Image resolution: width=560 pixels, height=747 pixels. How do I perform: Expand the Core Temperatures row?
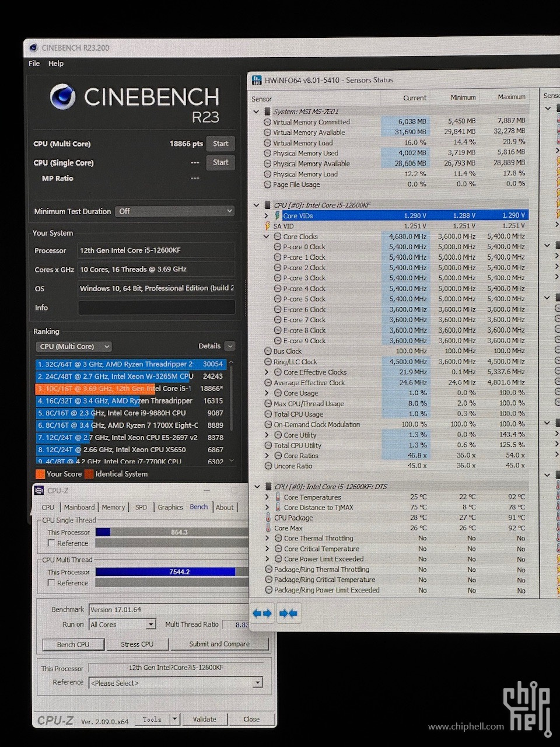[267, 497]
